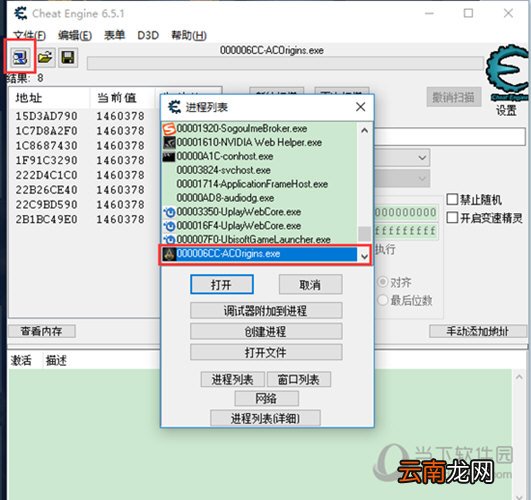Click the open folder load icon
Screen dimensions: 531x500
(x=45, y=57)
